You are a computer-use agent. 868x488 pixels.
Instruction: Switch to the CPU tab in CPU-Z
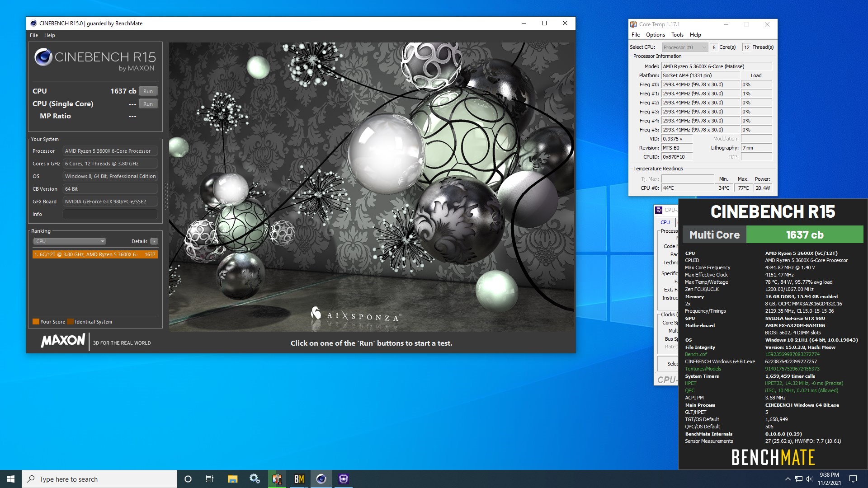click(665, 222)
